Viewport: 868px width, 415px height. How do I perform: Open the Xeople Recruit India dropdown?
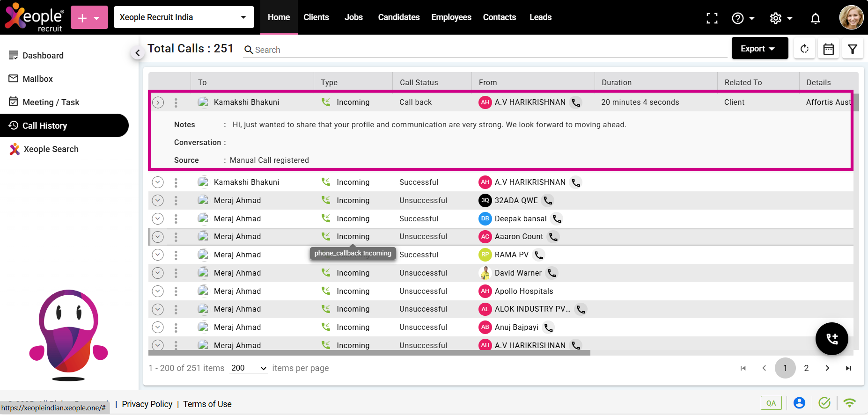[184, 17]
